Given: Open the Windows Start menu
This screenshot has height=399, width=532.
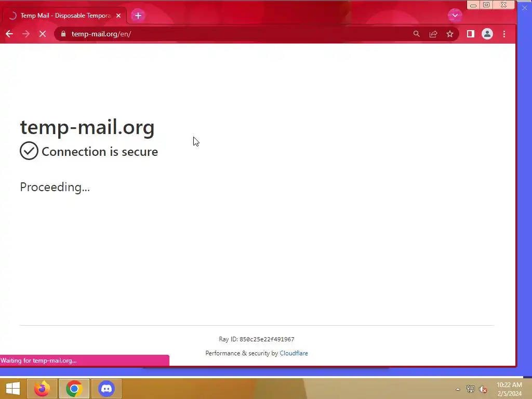Looking at the screenshot, I should (x=13, y=389).
